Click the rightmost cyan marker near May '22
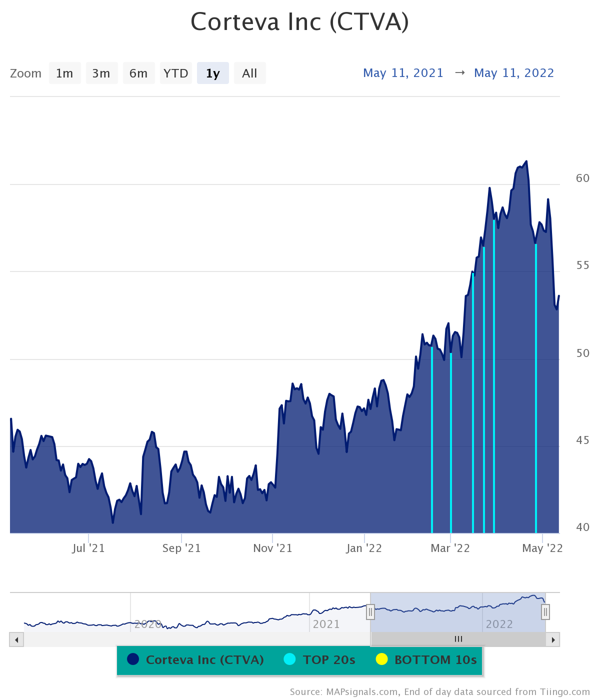The height and width of the screenshot is (700, 600). pos(536,388)
